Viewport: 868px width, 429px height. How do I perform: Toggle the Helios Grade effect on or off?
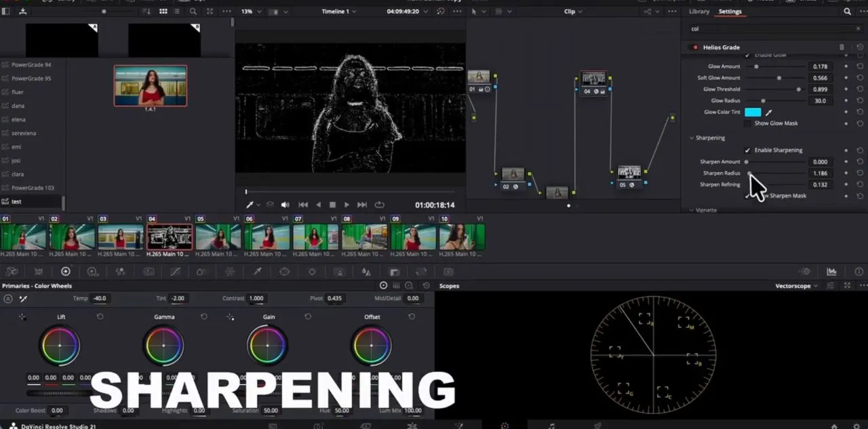coord(695,48)
